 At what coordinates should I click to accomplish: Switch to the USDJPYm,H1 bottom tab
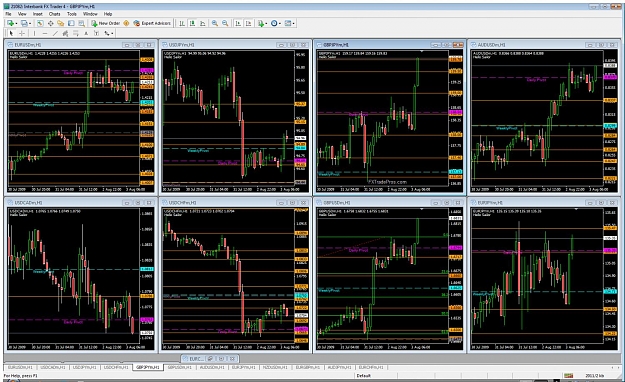(x=85, y=367)
